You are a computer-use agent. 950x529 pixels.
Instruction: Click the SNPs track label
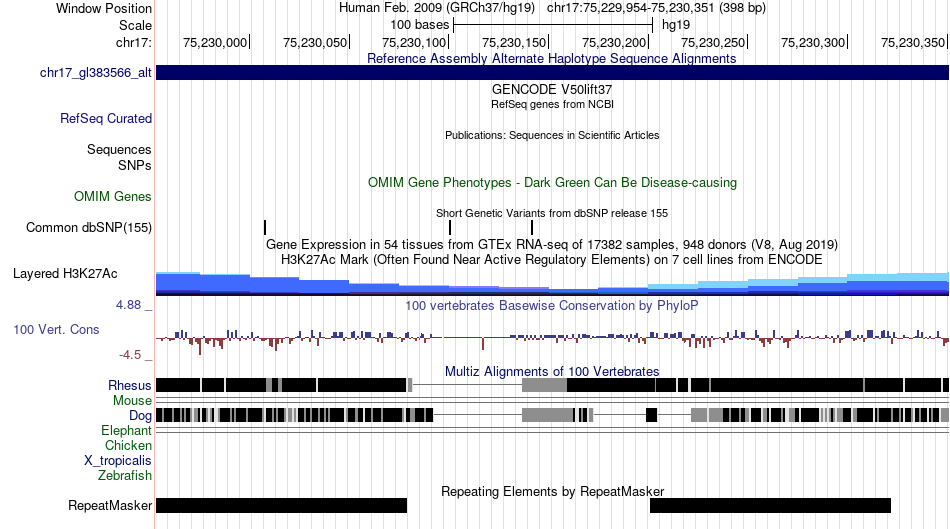135,165
